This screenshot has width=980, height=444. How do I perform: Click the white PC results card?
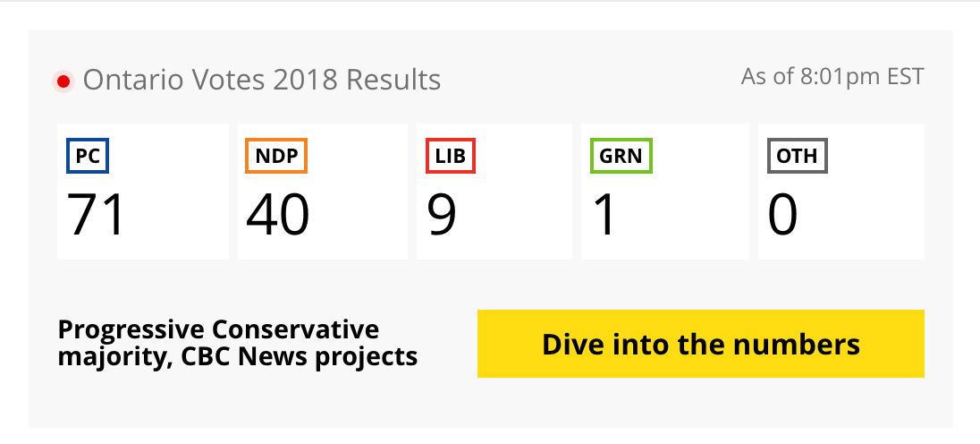143,192
